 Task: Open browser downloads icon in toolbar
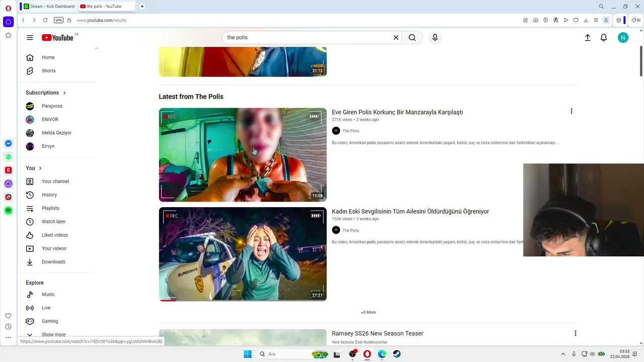coord(586,20)
